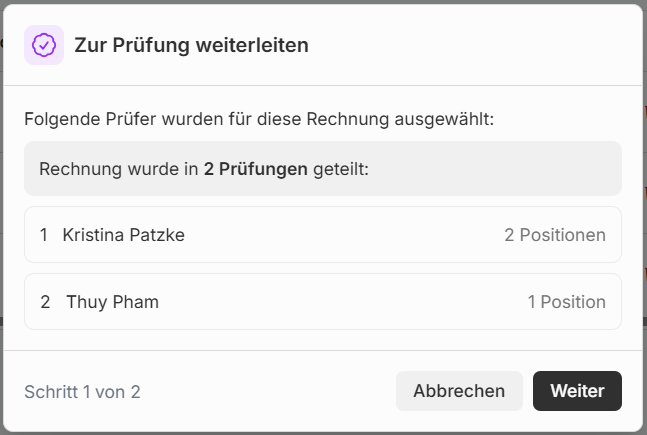The width and height of the screenshot is (647, 435).
Task: Click the purple verification badge icon
Action: tap(44, 45)
